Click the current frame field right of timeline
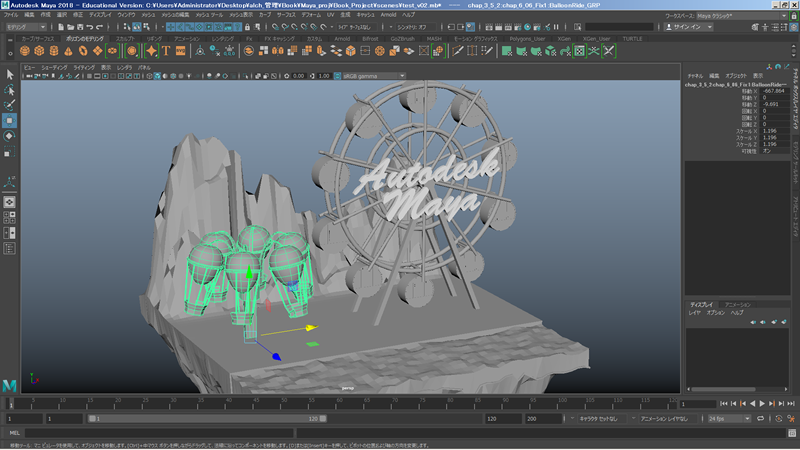Image resolution: width=800 pixels, height=450 pixels. (697, 404)
